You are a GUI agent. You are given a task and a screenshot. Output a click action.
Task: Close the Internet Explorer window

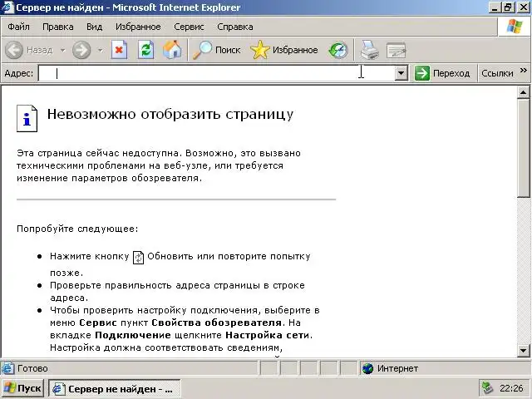coord(524,7)
